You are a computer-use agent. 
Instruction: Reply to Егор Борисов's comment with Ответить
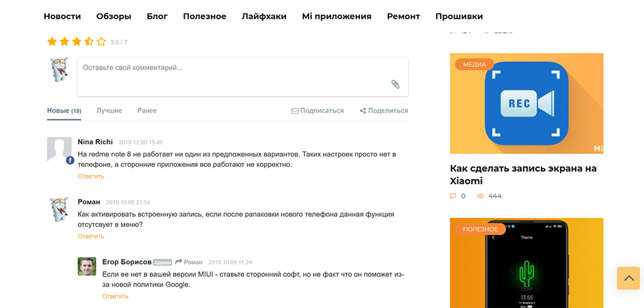point(115,296)
